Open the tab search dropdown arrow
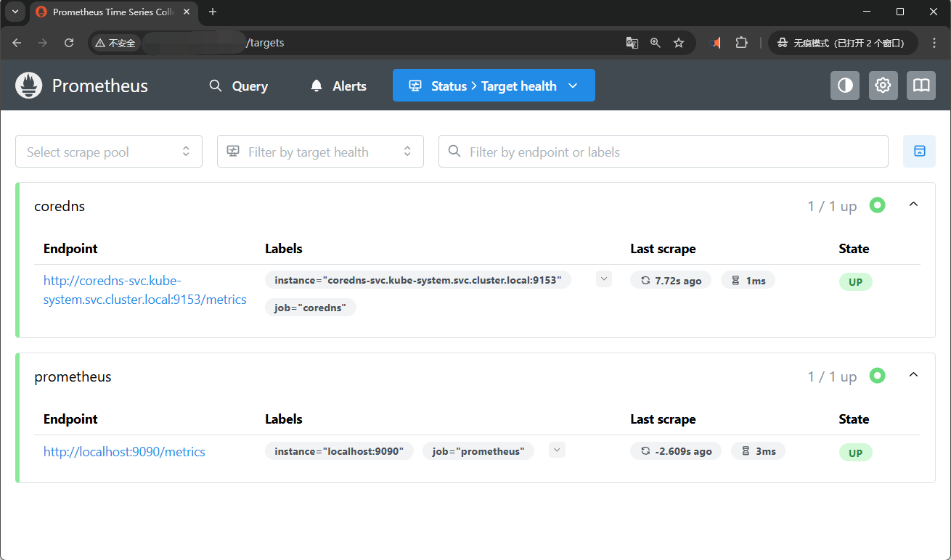Screen dimensions: 951x560 click(x=15, y=12)
